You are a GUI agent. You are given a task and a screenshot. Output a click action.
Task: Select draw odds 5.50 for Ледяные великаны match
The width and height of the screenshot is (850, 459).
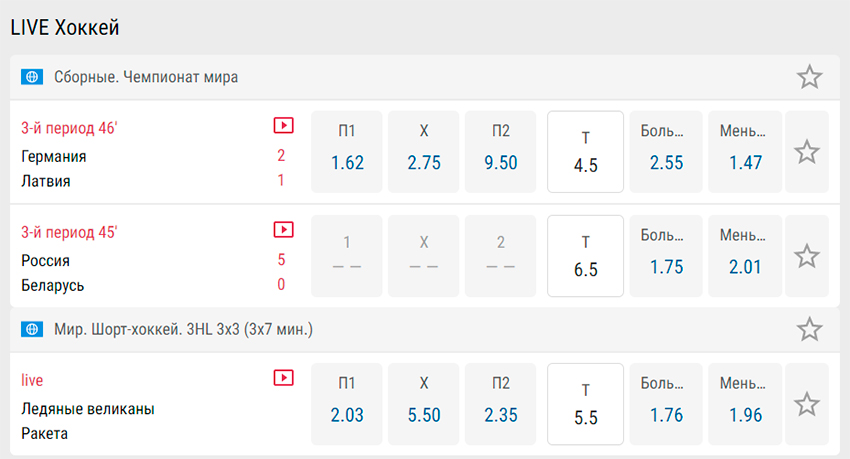tap(424, 404)
